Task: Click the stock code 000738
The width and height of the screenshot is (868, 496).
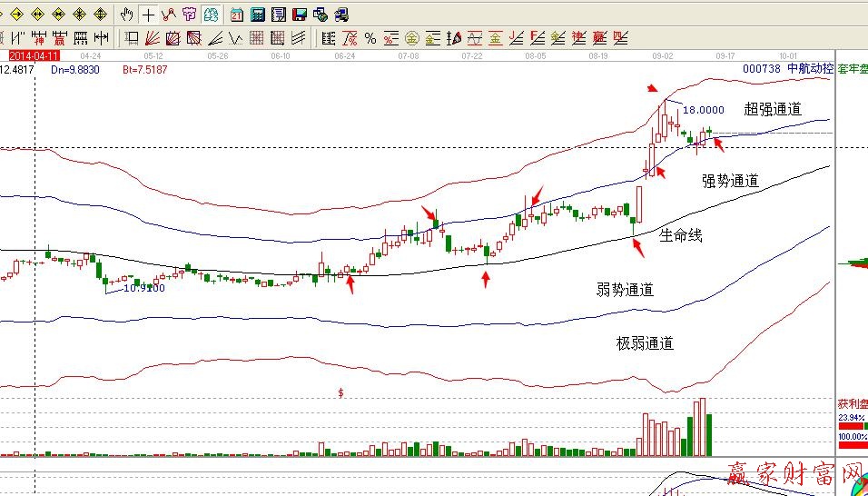Action: 763,69
